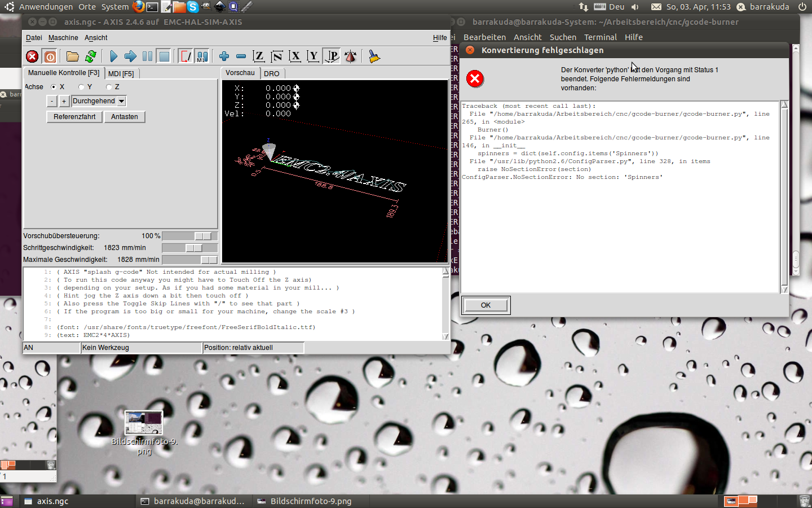This screenshot has width=812, height=508.
Task: Launch Firefox from the top panel
Action: click(x=139, y=7)
